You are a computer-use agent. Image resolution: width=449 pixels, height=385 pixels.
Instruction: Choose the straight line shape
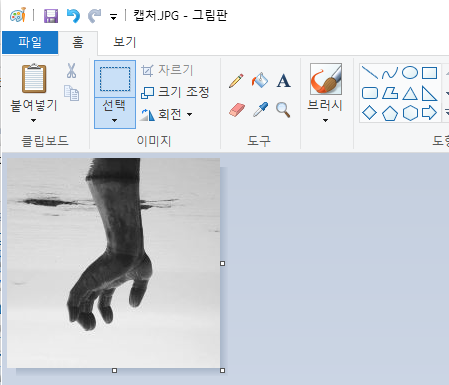coord(370,73)
